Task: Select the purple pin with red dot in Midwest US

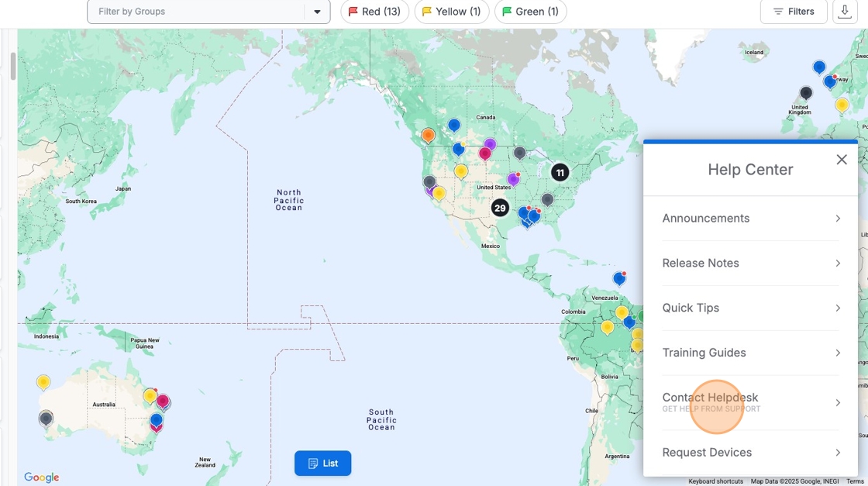Action: pos(513,179)
